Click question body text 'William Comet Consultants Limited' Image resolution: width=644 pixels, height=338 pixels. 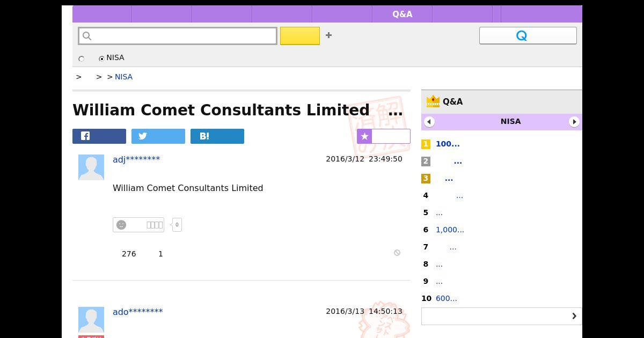[188, 188]
